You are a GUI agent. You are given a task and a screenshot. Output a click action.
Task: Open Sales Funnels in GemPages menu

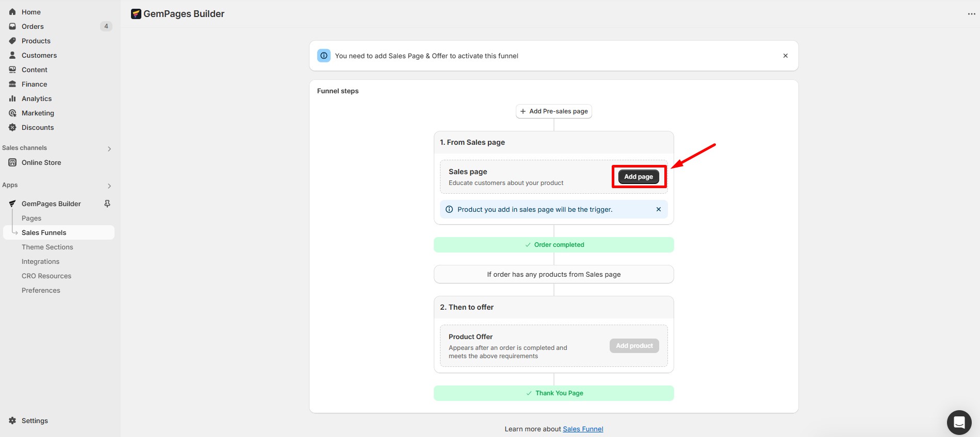click(44, 232)
